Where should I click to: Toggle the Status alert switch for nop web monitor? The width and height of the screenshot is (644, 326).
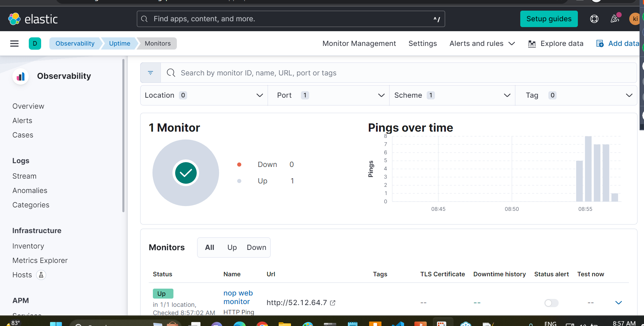click(x=551, y=303)
